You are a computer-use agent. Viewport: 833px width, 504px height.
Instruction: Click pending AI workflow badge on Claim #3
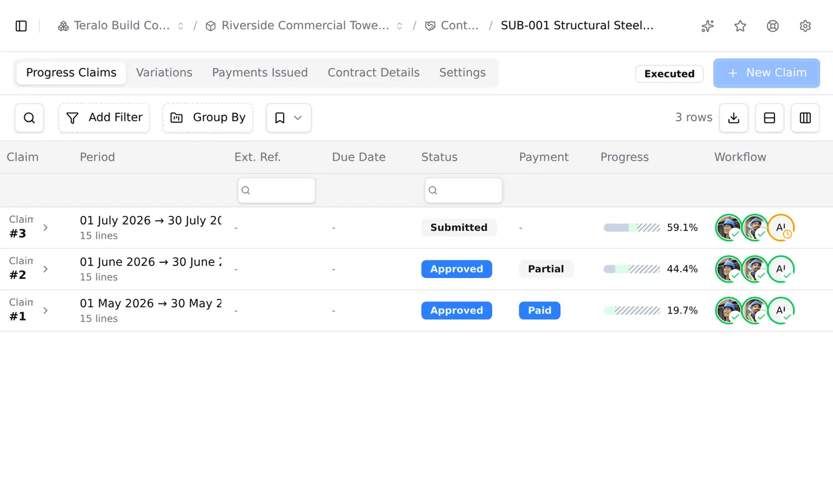tap(781, 228)
